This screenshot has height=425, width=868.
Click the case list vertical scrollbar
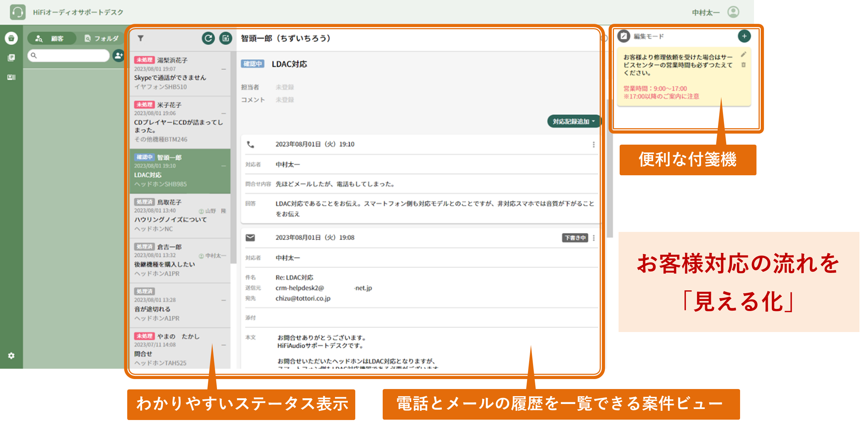click(234, 157)
